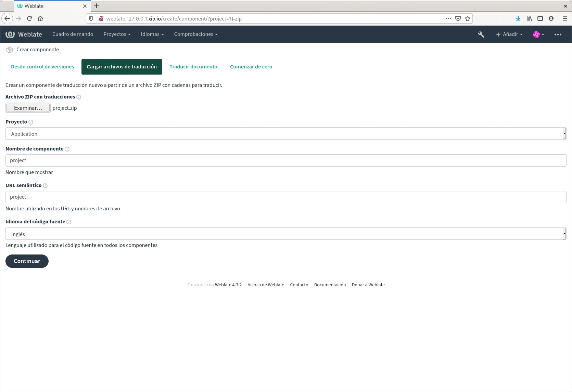Bookmark this page with the star icon
This screenshot has width=572, height=392.
click(x=468, y=18)
